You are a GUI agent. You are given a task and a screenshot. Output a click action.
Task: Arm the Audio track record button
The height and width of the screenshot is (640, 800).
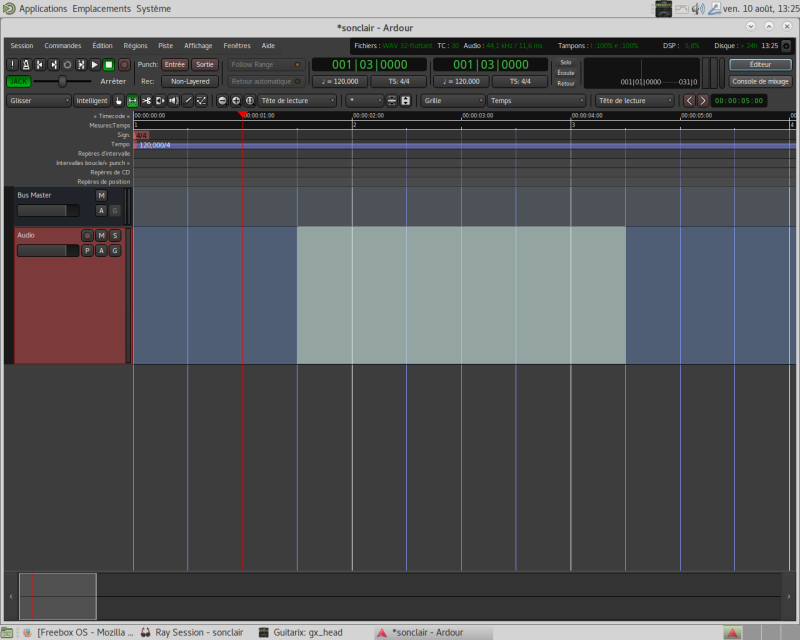point(87,235)
